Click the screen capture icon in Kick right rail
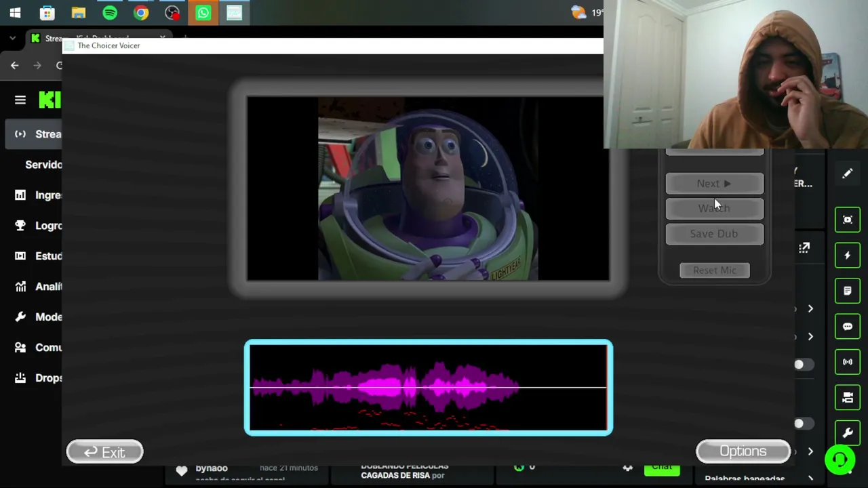This screenshot has height=488, width=868. (x=848, y=220)
